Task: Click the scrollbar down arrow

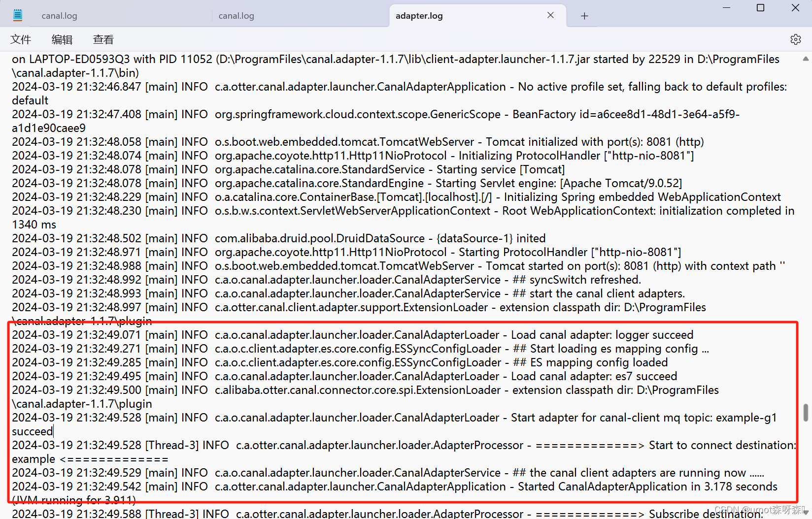Action: tap(806, 512)
